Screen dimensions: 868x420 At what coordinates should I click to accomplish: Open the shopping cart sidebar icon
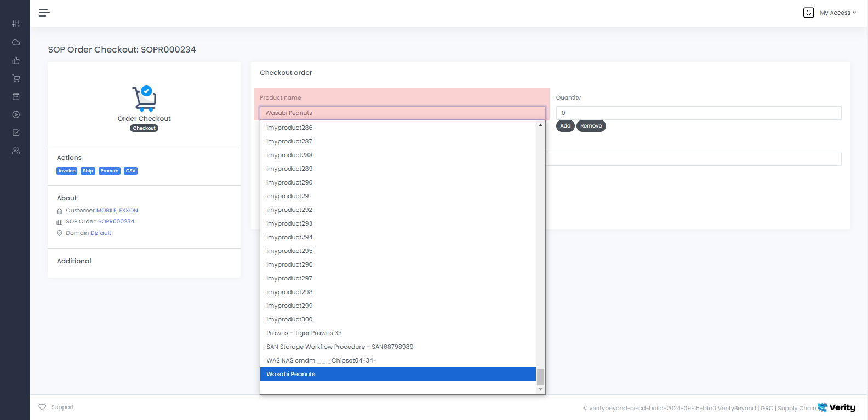pyautogui.click(x=16, y=78)
